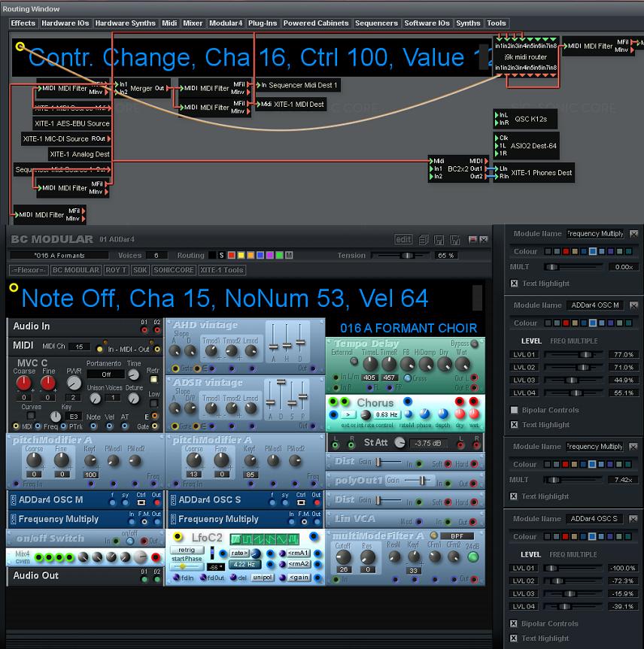This screenshot has width=644, height=649.
Task: Open the Tools menu
Action: (496, 23)
